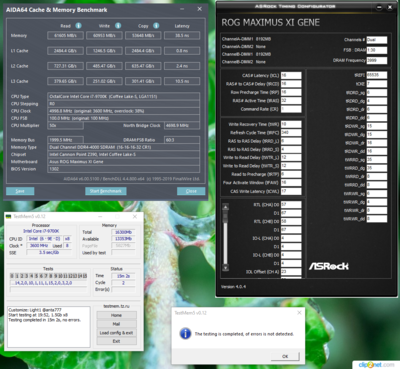400x369 pixels.
Task: Click the Save button in AIDA64
Action: (x=20, y=191)
